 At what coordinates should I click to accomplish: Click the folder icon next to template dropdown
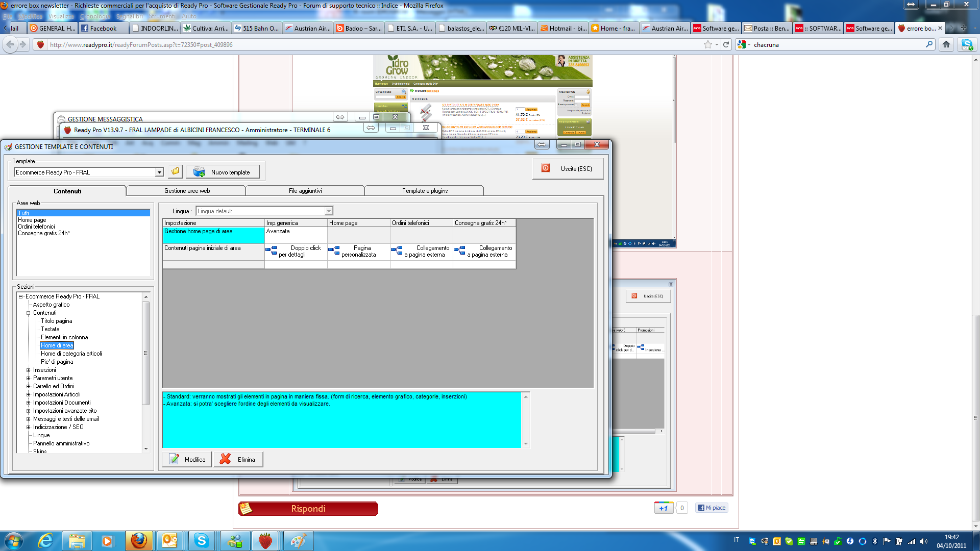[x=175, y=172]
